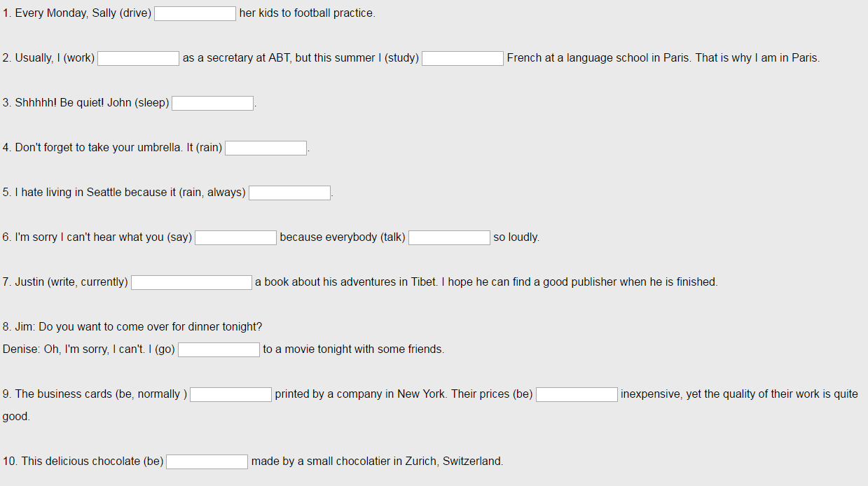
Task: Click the blank after "Justin (write, currently)"
Action: [191, 282]
